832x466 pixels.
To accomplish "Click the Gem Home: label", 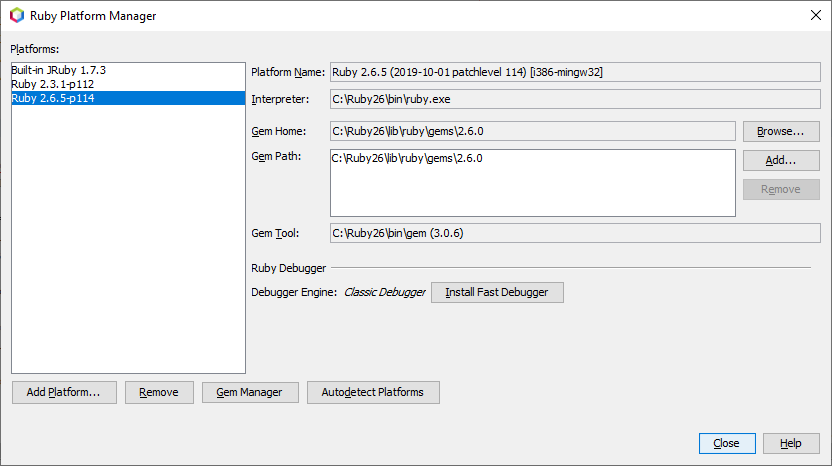I will tap(279, 131).
